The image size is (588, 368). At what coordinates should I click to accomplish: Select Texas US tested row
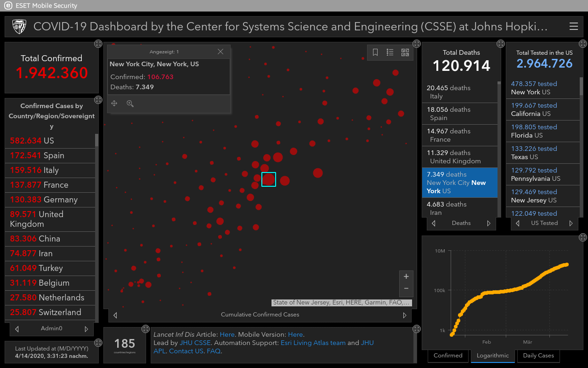tap(543, 153)
